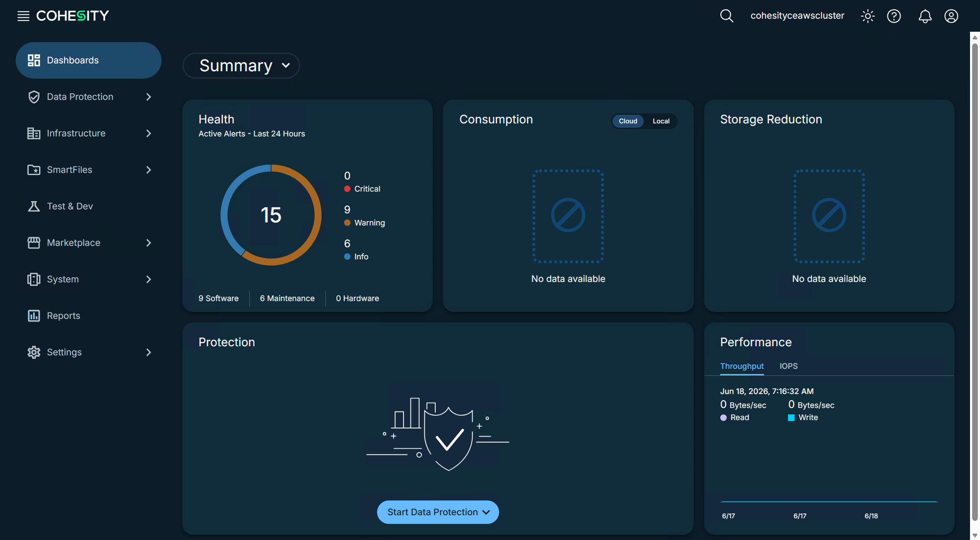Open the global search magnifier
This screenshot has height=540, width=980.
[727, 16]
